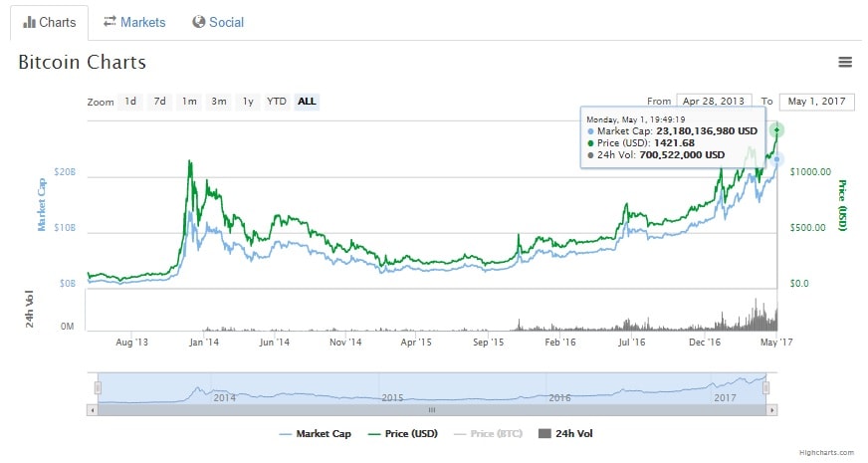Select the 3m zoom range

219,102
